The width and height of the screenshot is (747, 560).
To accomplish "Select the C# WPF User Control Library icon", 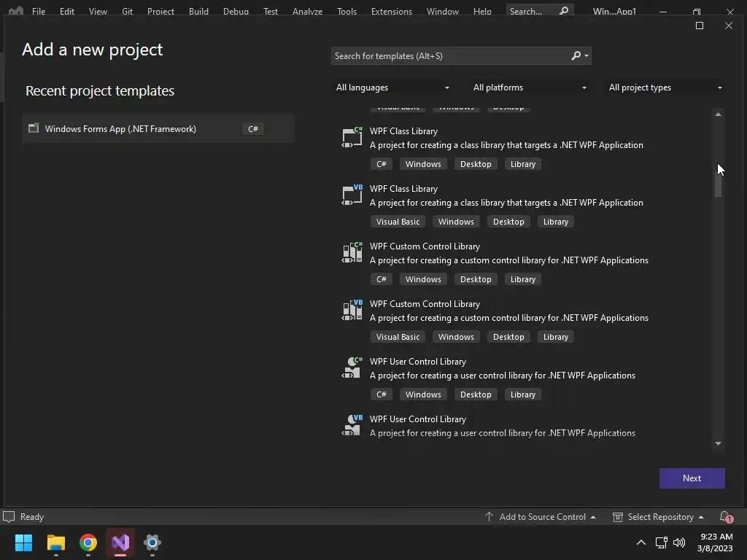I will (352, 367).
